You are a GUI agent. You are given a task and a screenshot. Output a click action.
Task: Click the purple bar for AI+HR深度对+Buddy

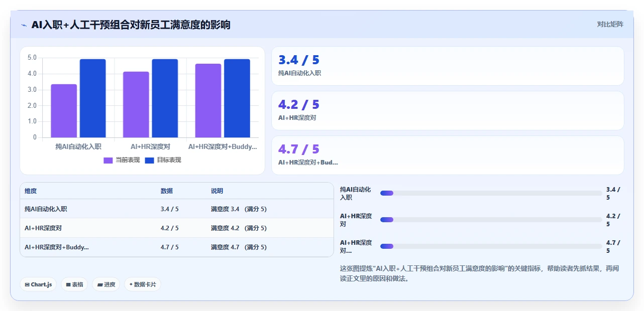tap(208, 100)
